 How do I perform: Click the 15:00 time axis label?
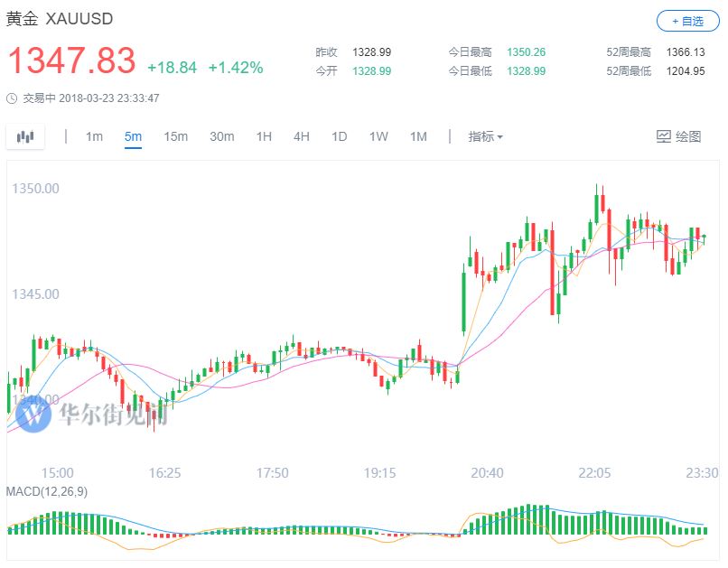[57, 473]
